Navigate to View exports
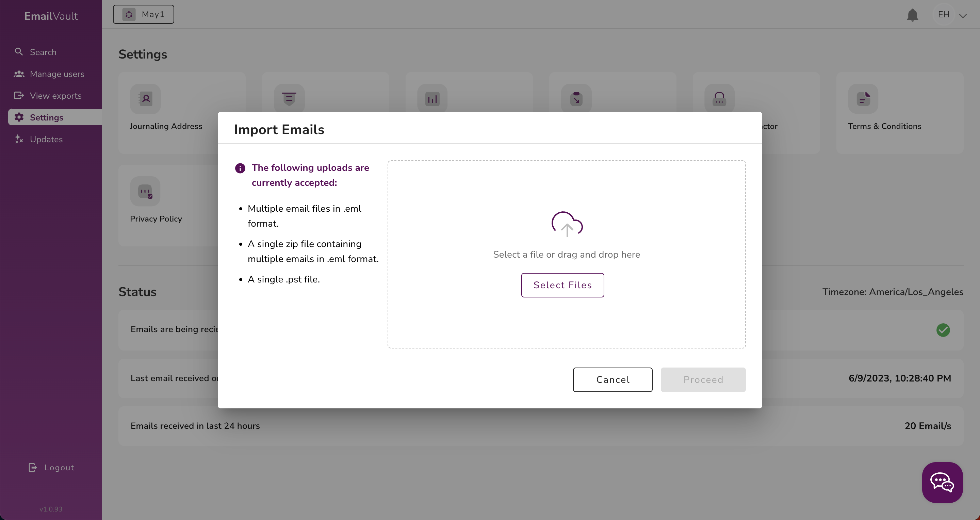Viewport: 980px width, 520px height. [x=55, y=96]
